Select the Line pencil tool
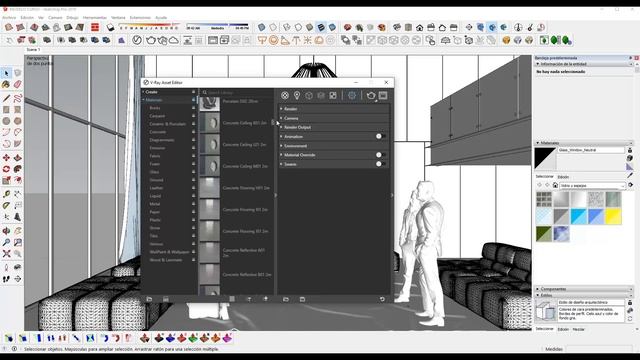Image resolution: width=640 pixels, height=360 pixels. pos(6,98)
